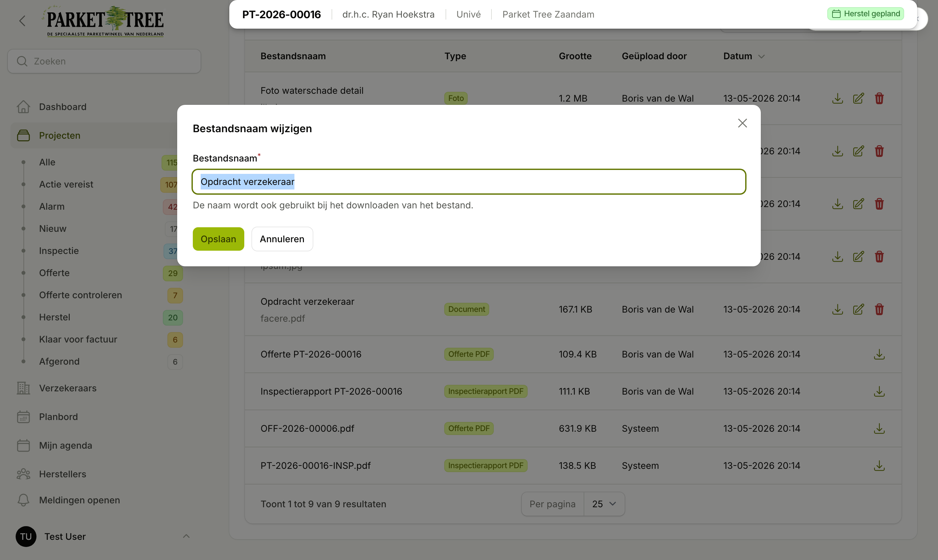
Task: Filter projects by Offerte controleren
Action: coord(80,295)
